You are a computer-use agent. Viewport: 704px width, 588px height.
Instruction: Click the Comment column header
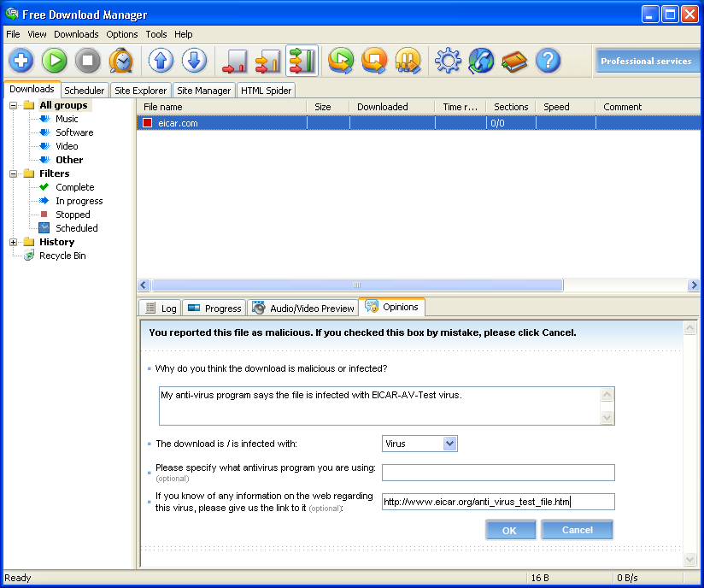[x=648, y=107]
